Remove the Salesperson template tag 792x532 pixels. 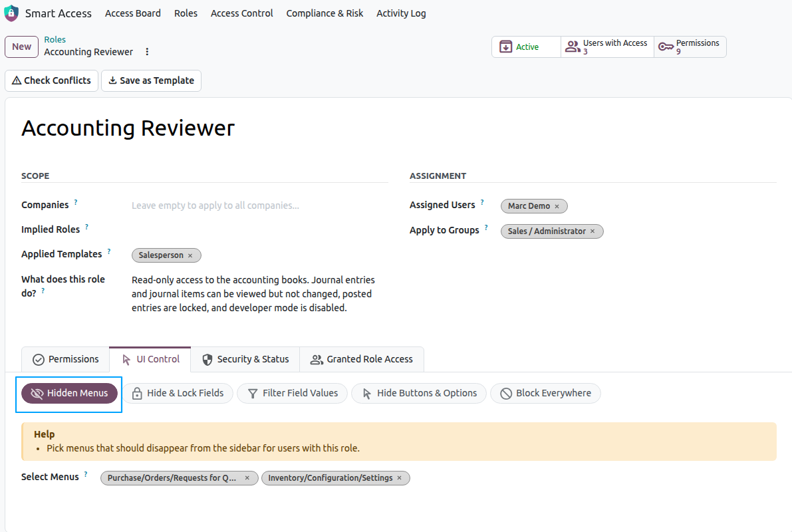click(x=190, y=255)
